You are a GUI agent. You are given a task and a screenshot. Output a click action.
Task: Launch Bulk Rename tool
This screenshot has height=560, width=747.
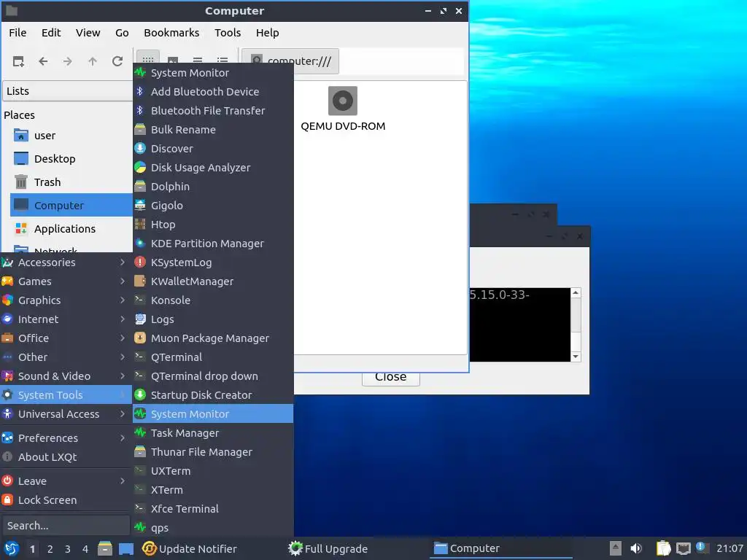click(213, 130)
